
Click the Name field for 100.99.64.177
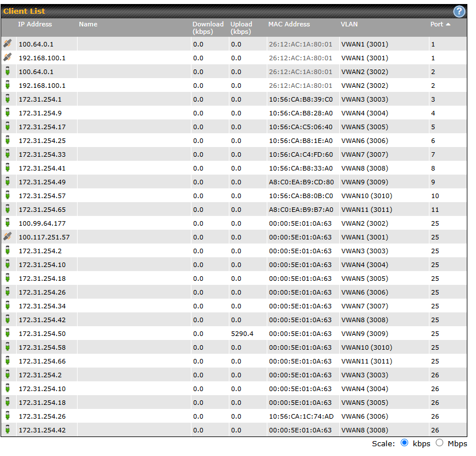pos(134,223)
